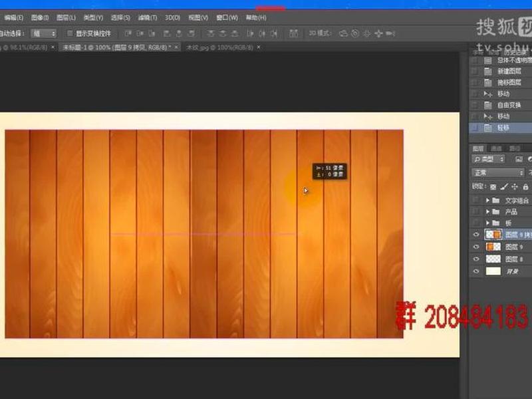Click the distribute top edges icon

(x=211, y=33)
